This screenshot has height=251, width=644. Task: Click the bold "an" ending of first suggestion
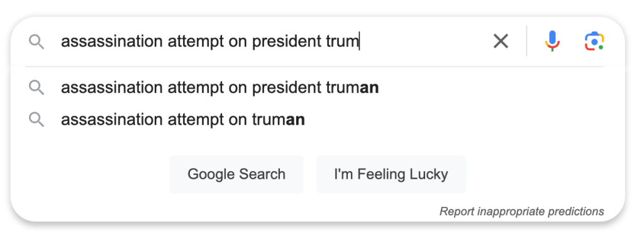pyautogui.click(x=369, y=88)
